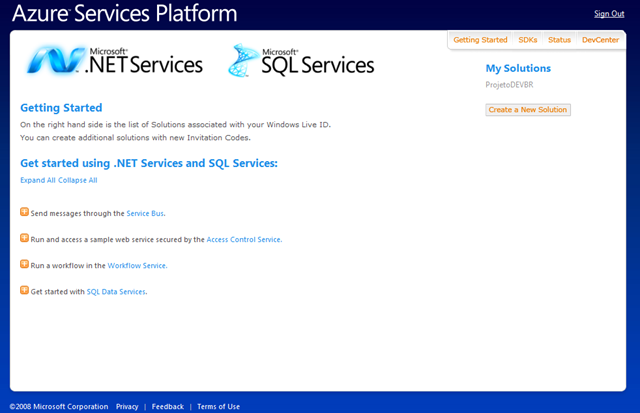
Task: Open the Status tab
Action: (x=559, y=40)
